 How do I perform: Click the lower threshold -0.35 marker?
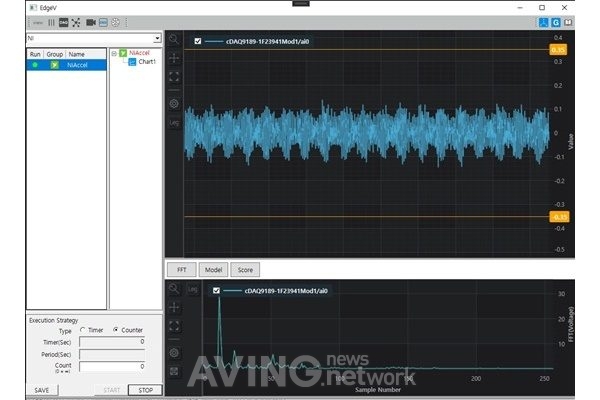[x=559, y=217]
